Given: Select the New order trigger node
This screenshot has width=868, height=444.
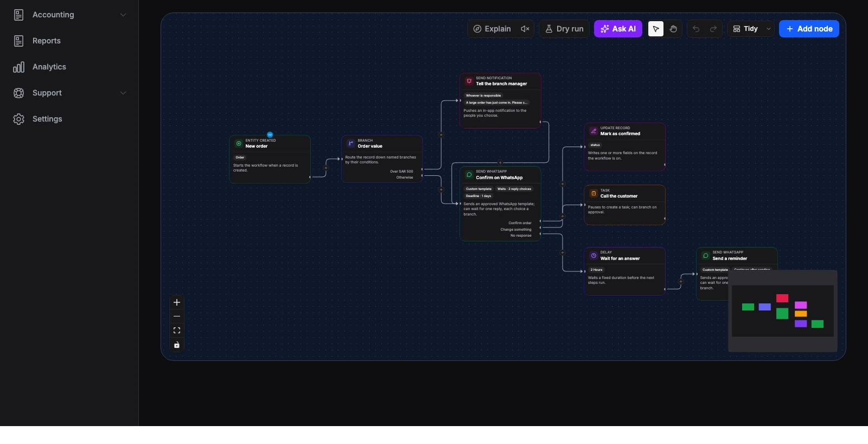Looking at the screenshot, I should pyautogui.click(x=270, y=159).
